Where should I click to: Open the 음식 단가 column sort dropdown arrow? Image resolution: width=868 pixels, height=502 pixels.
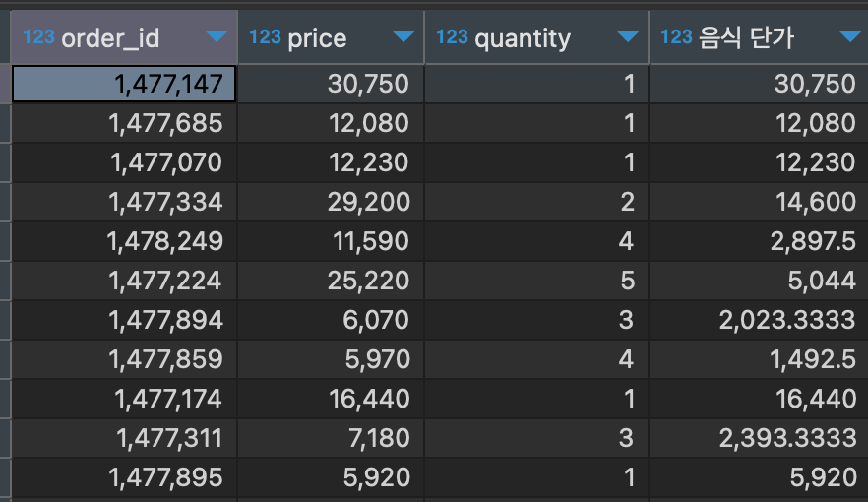point(851,37)
